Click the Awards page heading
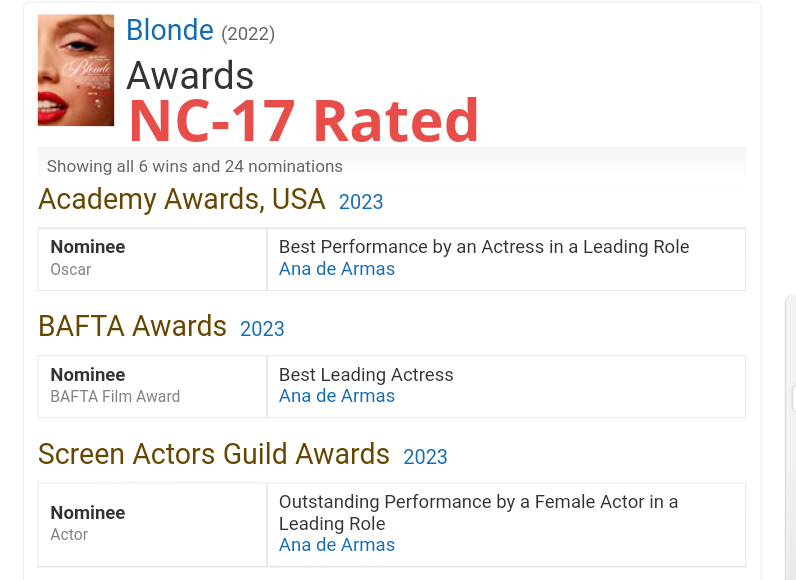Screen dimensions: 796x580 (x=190, y=76)
